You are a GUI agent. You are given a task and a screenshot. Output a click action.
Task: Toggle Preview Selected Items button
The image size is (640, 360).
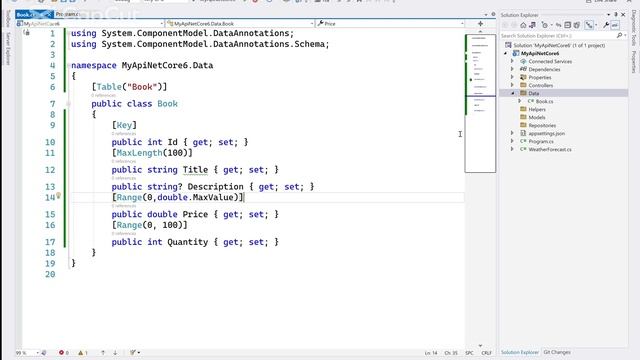(615, 25)
